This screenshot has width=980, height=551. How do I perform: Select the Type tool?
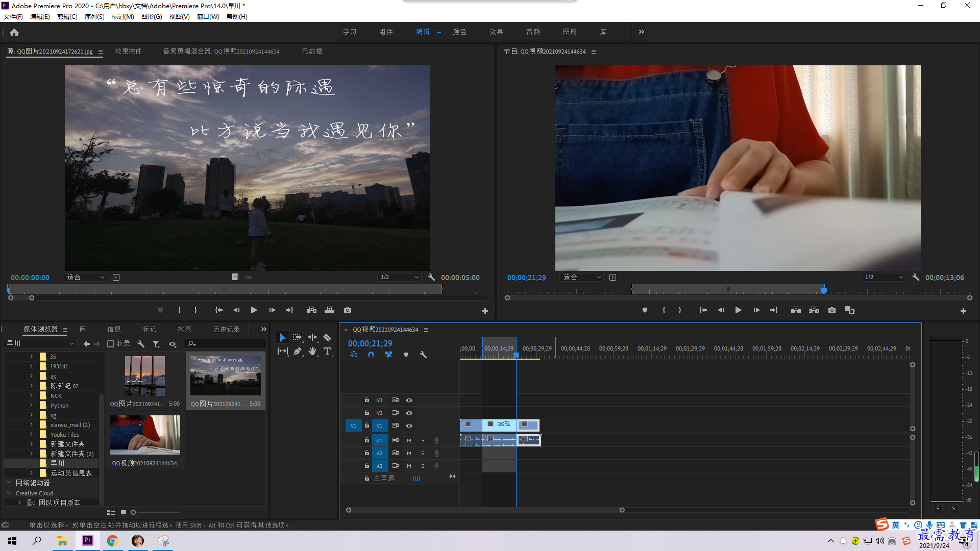(327, 352)
